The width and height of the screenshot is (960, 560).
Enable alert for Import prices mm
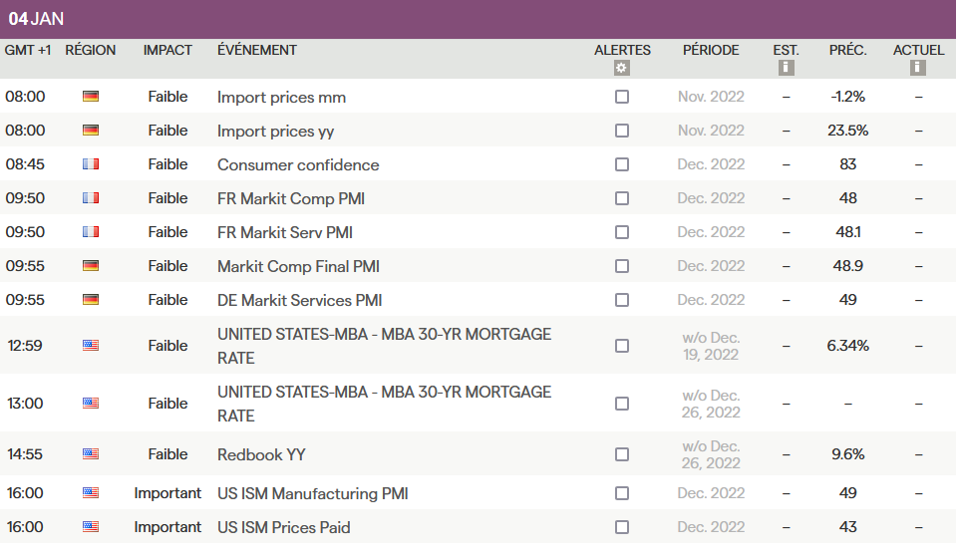[x=622, y=97]
